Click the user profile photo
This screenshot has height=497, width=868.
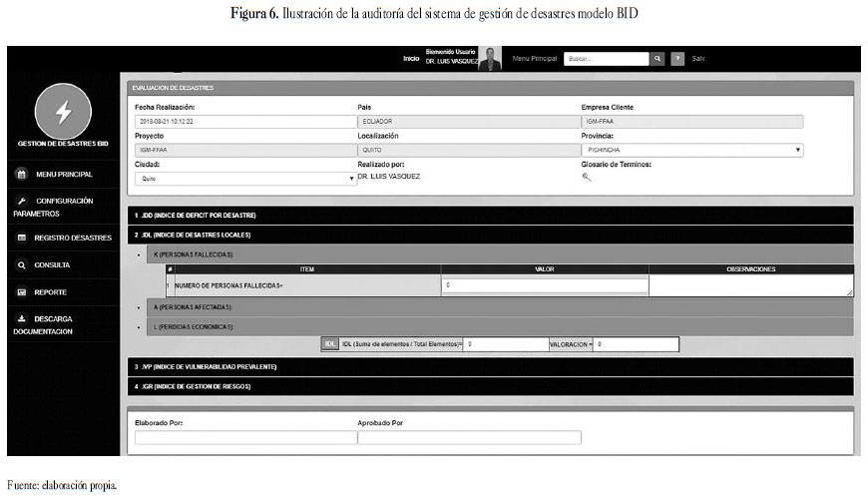pyautogui.click(x=490, y=59)
